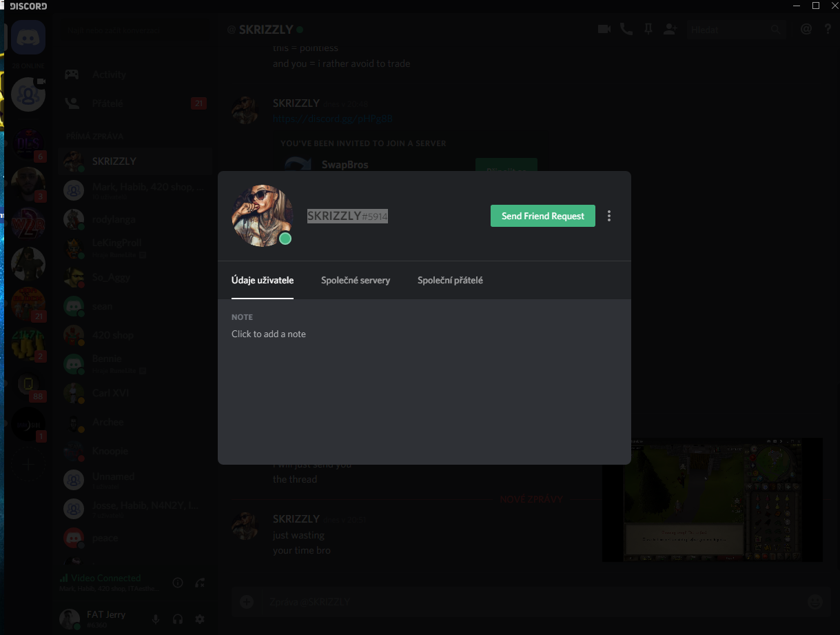Open the game screenshot image in chat

coord(713,500)
